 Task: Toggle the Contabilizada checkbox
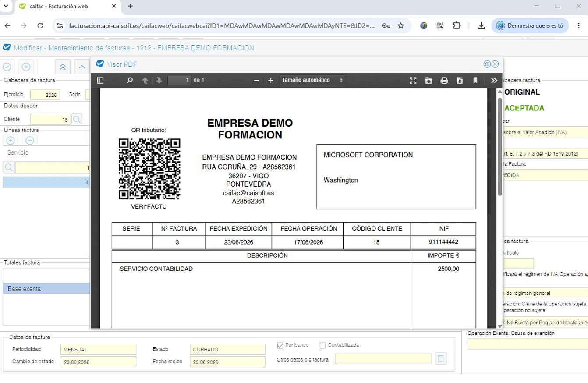(323, 345)
